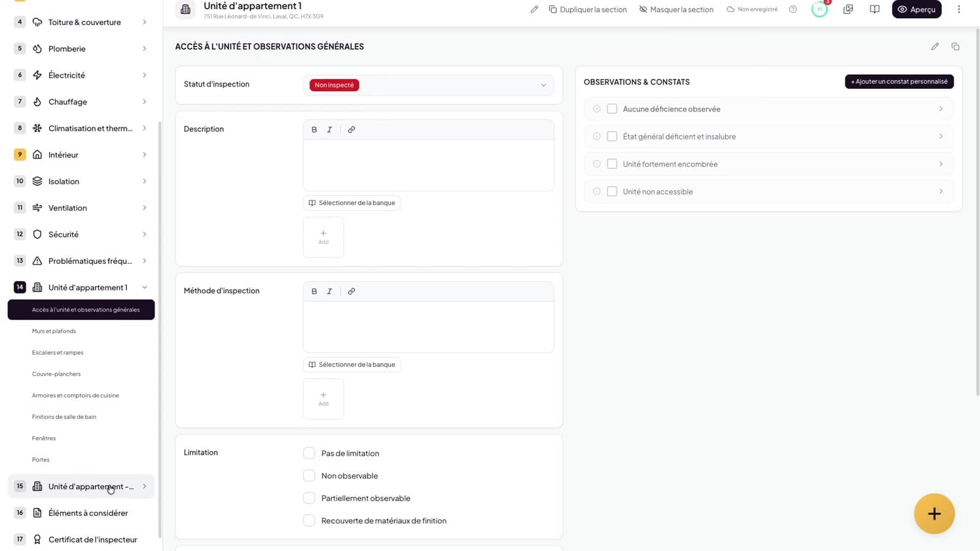
Task: Click the Sécurité shield icon in sidebar
Action: (x=37, y=234)
